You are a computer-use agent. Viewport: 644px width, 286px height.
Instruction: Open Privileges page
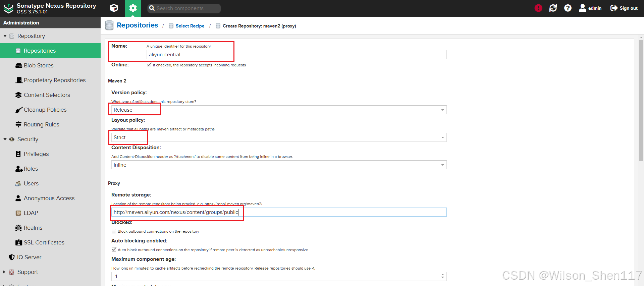(36, 154)
